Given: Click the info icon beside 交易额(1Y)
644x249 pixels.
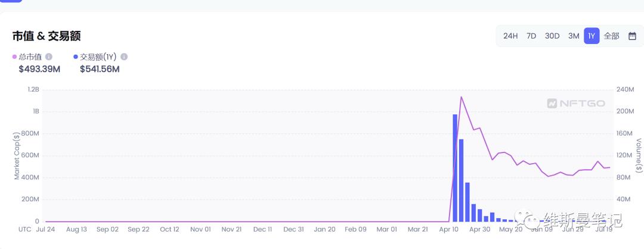Looking at the screenshot, I should 124,57.
